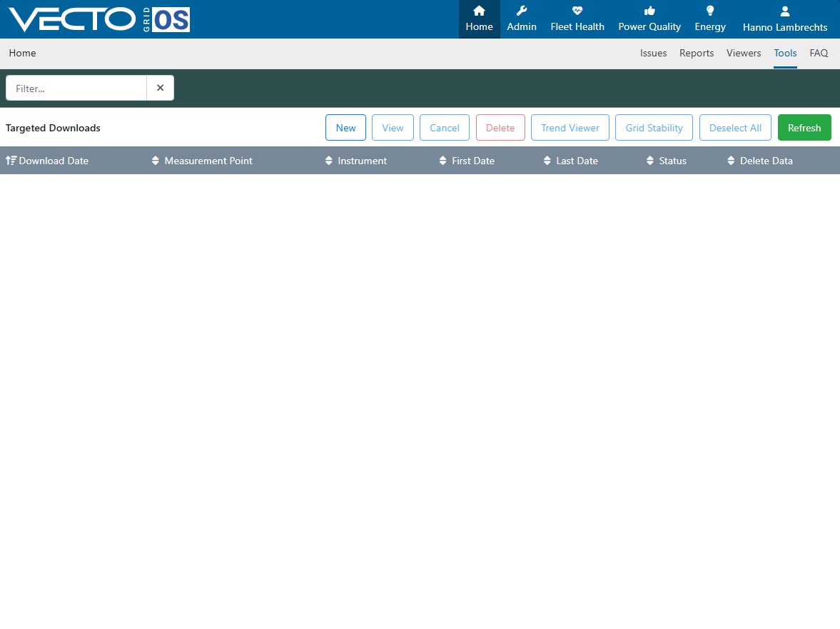This screenshot has height=629, width=840.
Task: Sort by Measurement Point arrows icon
Action: [x=156, y=160]
